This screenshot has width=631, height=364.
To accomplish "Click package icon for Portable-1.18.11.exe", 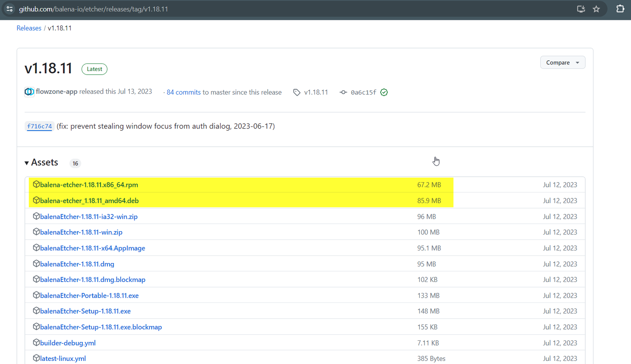I will [36, 295].
